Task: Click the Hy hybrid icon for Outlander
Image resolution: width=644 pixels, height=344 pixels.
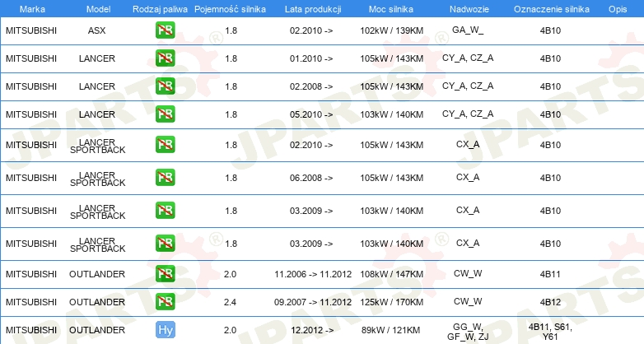Action: [x=165, y=330]
